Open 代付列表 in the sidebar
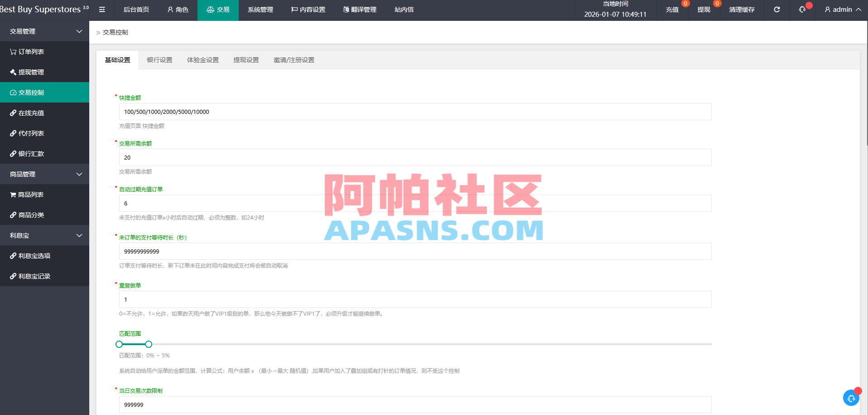The width and height of the screenshot is (868, 415). [44, 133]
